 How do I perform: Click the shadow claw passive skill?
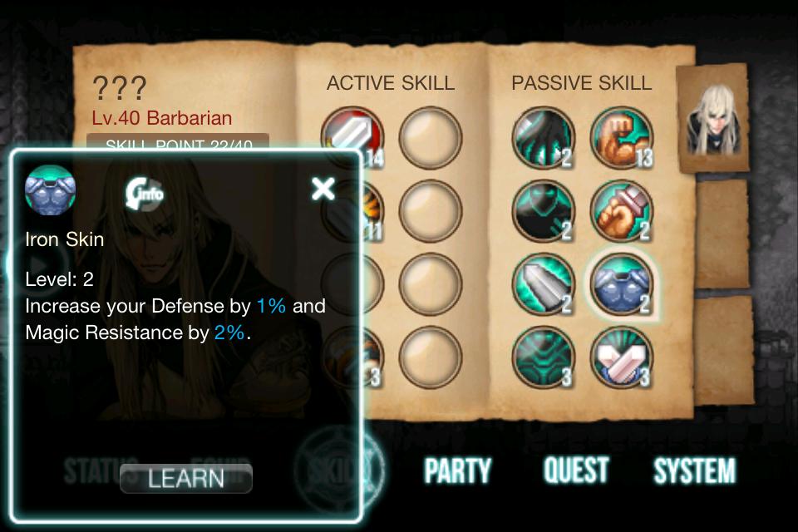[543, 137]
